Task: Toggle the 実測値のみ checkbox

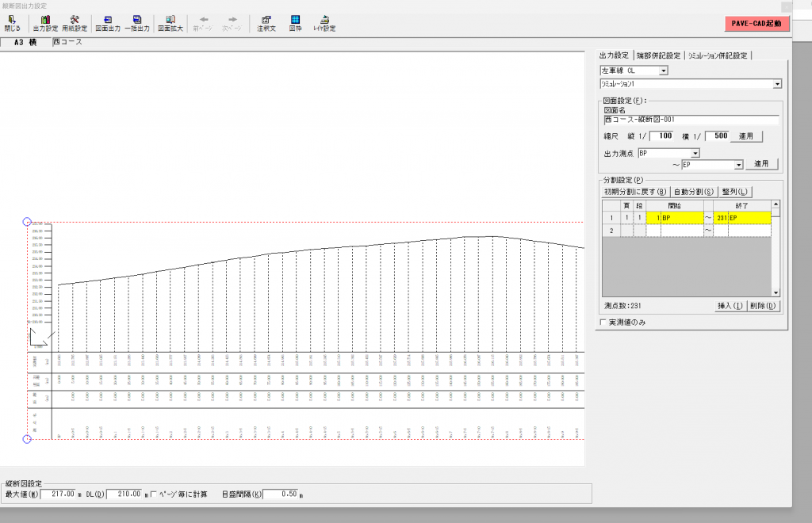Action: (603, 323)
